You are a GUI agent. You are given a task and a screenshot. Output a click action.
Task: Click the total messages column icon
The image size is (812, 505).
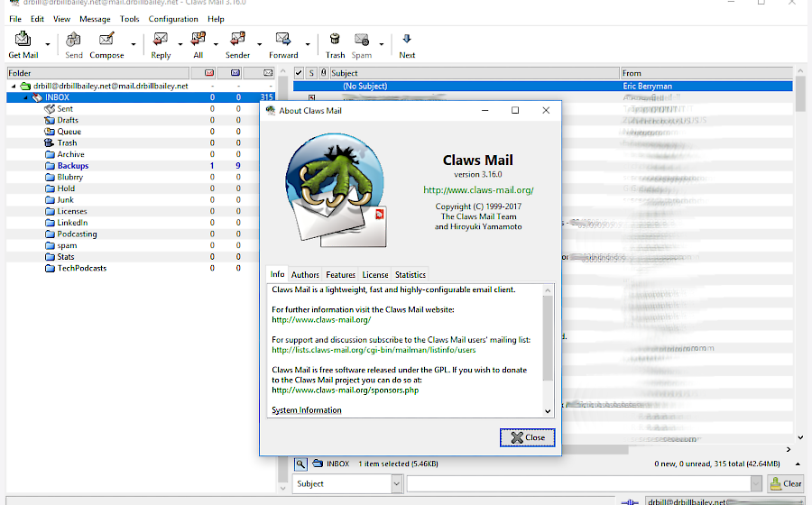coord(268,73)
